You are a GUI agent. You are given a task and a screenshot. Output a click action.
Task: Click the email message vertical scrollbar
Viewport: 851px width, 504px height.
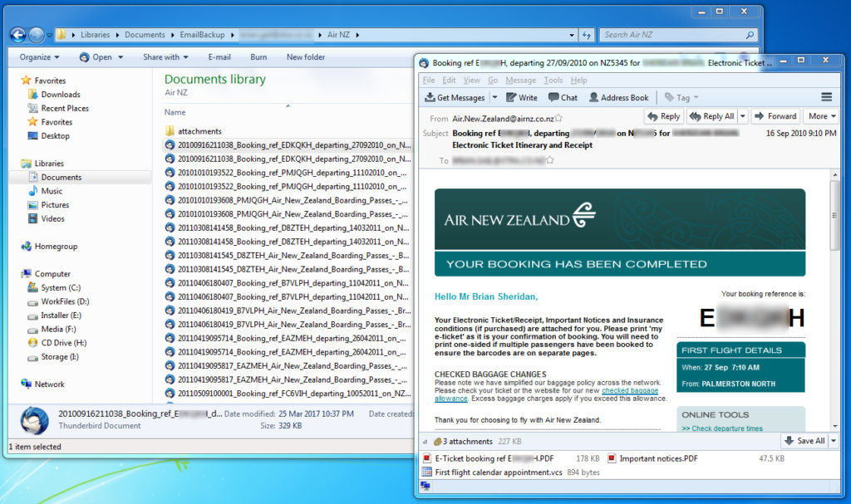[834, 215]
